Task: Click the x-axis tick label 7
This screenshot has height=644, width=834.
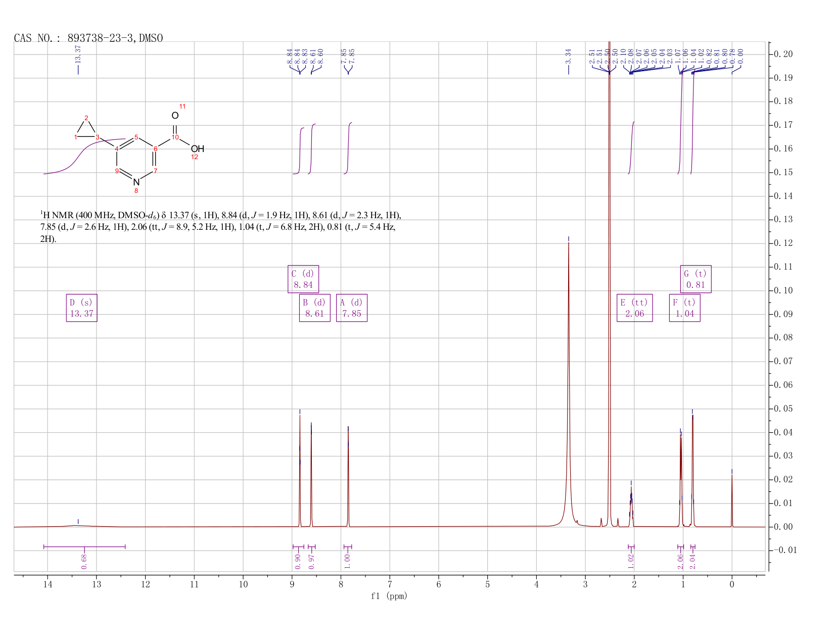Action: coord(390,584)
